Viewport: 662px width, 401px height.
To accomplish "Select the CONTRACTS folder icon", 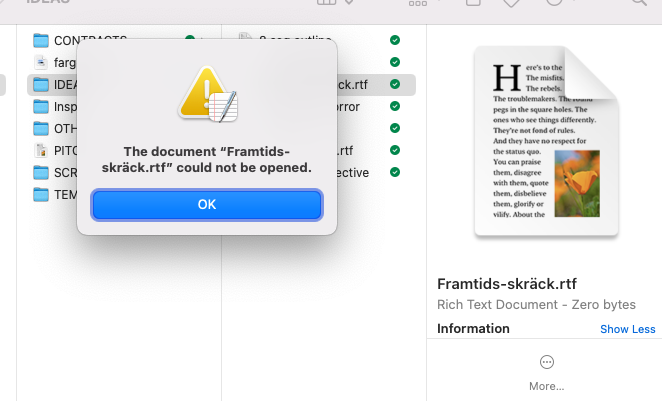I will click(41, 41).
